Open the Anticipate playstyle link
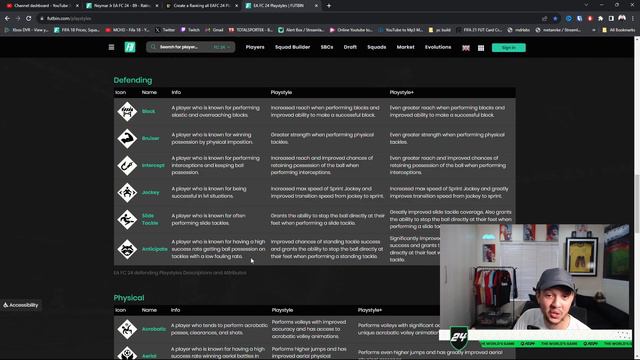This screenshot has width=640, height=360. pyautogui.click(x=155, y=249)
